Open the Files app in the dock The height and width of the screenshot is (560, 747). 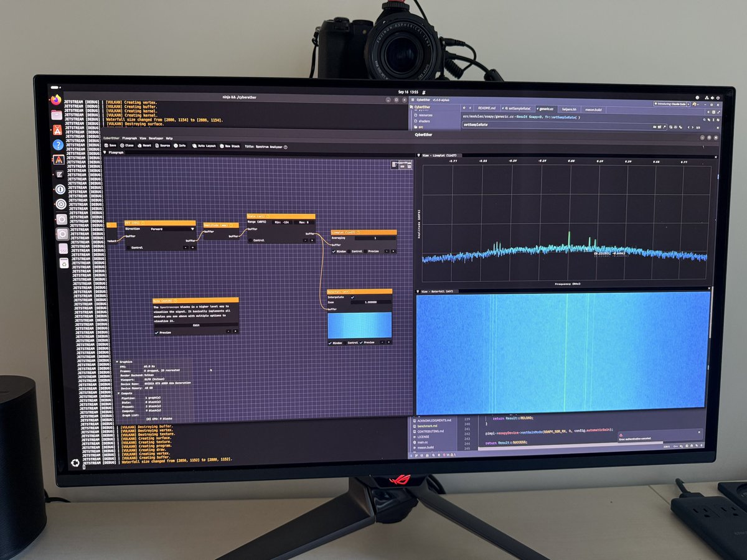pyautogui.click(x=56, y=114)
